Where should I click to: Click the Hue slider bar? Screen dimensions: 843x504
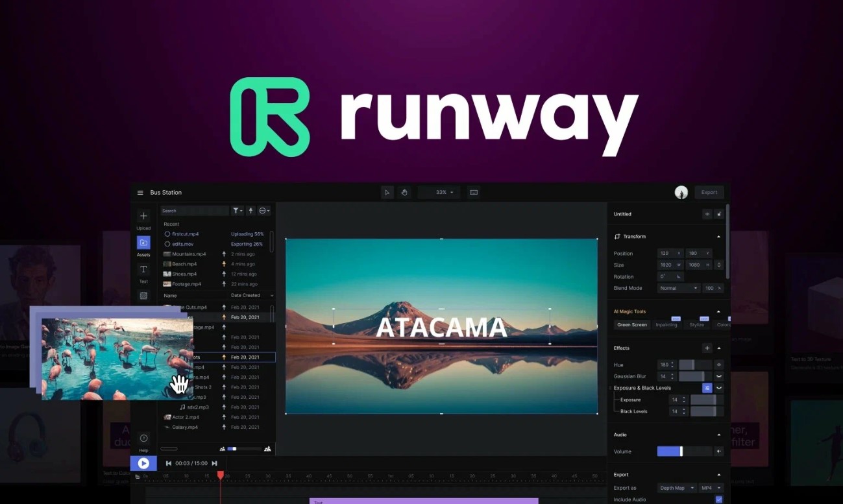coord(695,365)
